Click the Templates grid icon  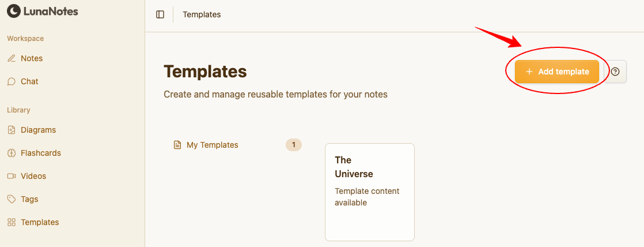pos(12,222)
